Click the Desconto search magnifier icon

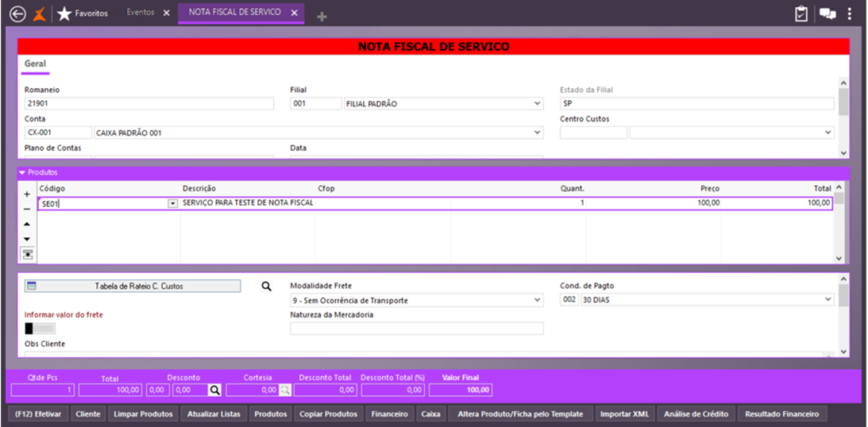[214, 390]
